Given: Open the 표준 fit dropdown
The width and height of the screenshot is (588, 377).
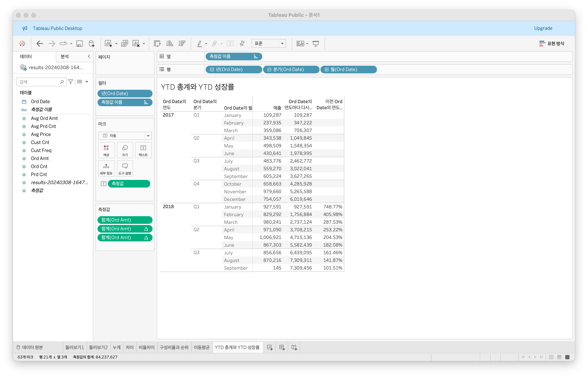Looking at the screenshot, I should [282, 44].
